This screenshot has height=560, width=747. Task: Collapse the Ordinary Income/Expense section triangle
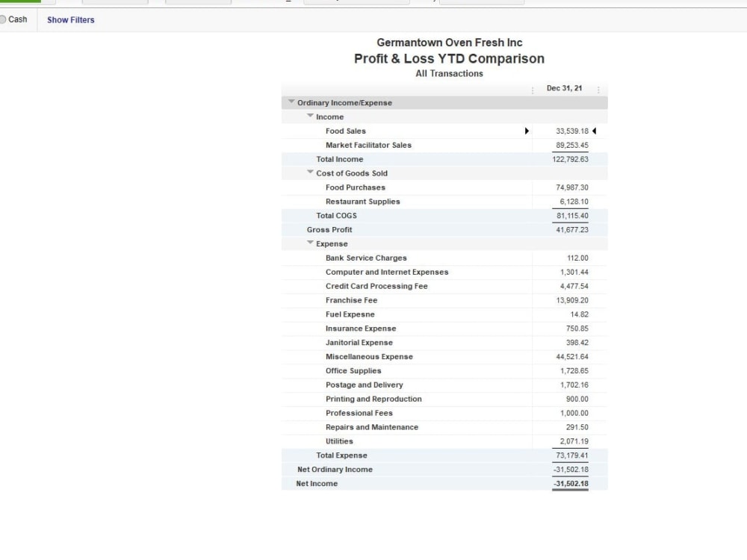coord(291,102)
